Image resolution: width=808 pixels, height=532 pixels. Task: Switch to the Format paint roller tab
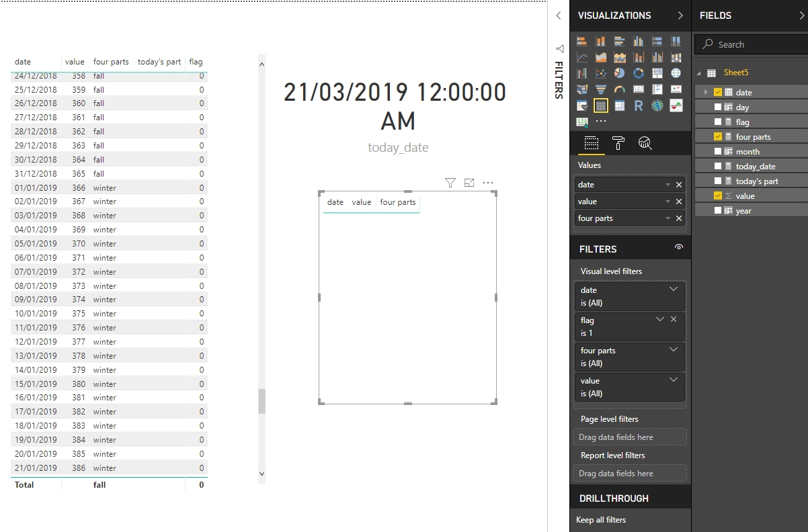pyautogui.click(x=618, y=142)
